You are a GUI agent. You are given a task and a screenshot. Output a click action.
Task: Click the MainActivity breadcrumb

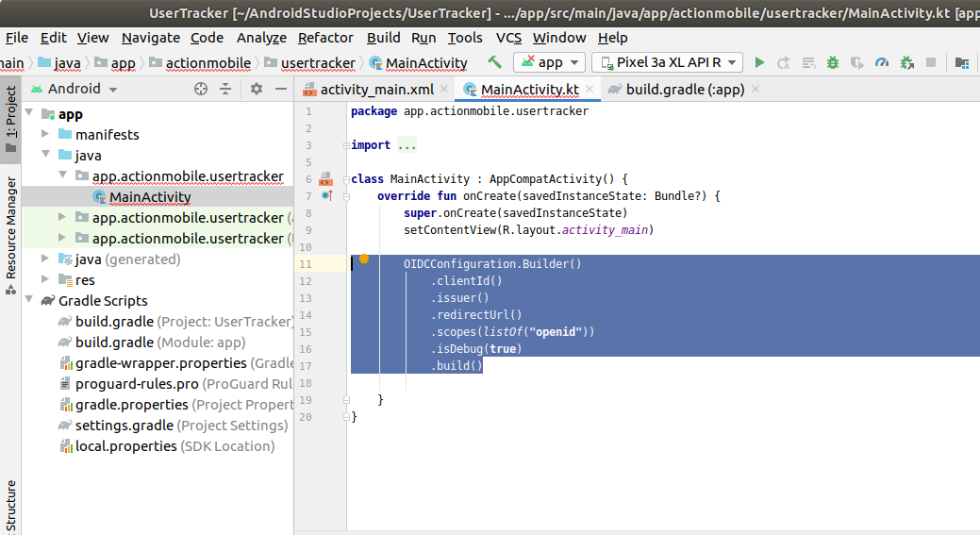tap(419, 63)
